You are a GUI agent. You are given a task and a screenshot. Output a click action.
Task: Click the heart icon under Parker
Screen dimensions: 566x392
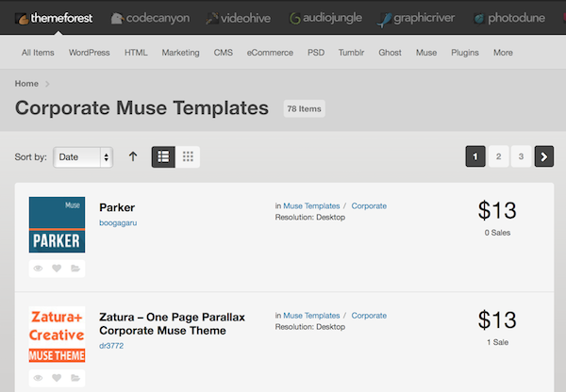pos(57,269)
